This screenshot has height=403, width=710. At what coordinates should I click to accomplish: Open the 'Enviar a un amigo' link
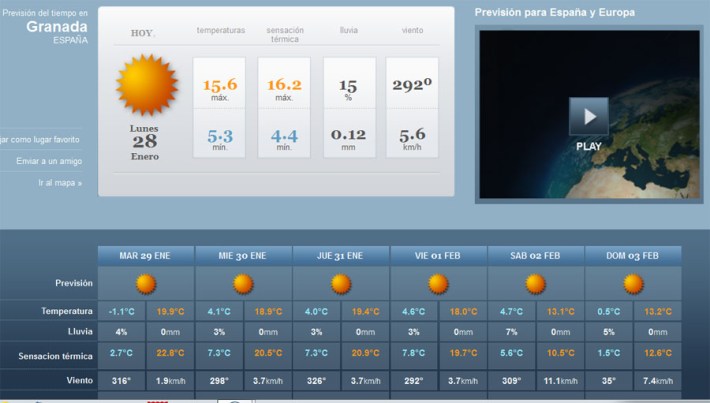[x=48, y=161]
